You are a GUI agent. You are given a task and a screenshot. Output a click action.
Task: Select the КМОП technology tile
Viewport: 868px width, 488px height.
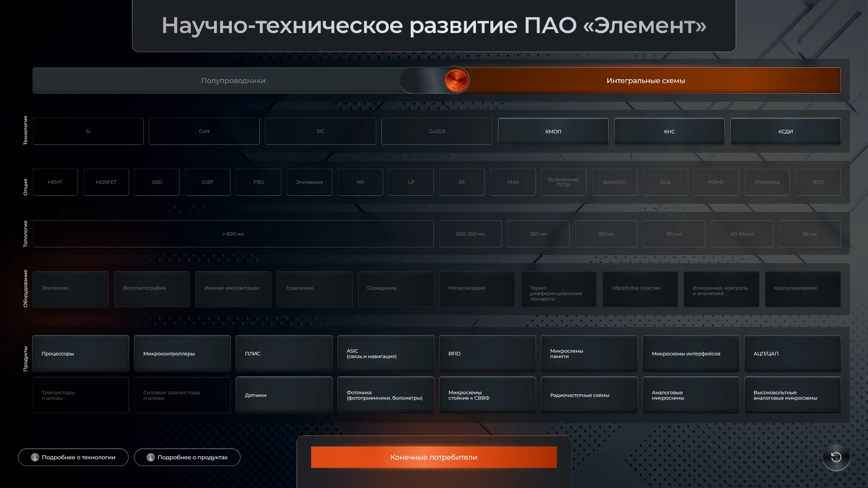[x=553, y=131]
